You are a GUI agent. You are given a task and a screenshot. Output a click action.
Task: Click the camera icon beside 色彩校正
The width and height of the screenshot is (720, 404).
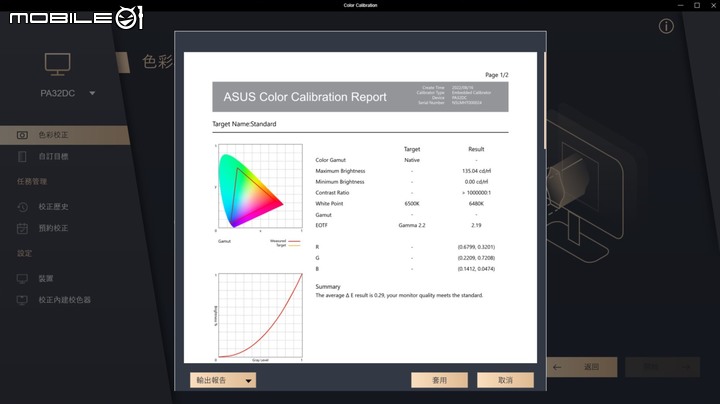pos(22,135)
